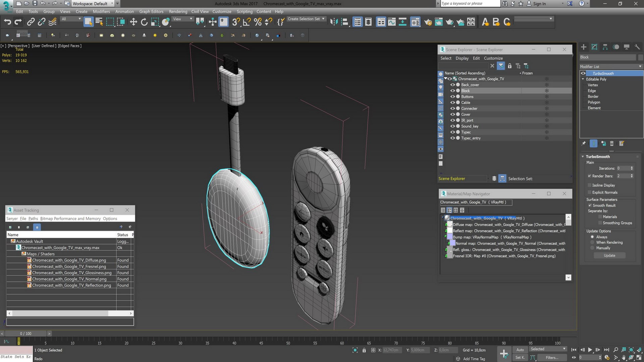Hide the Back_cover object via eye icon
The width and height of the screenshot is (644, 362).
(x=452, y=85)
